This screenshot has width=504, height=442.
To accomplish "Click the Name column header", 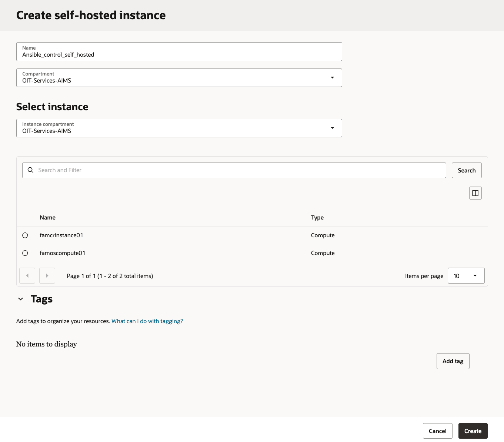I will tap(48, 218).
